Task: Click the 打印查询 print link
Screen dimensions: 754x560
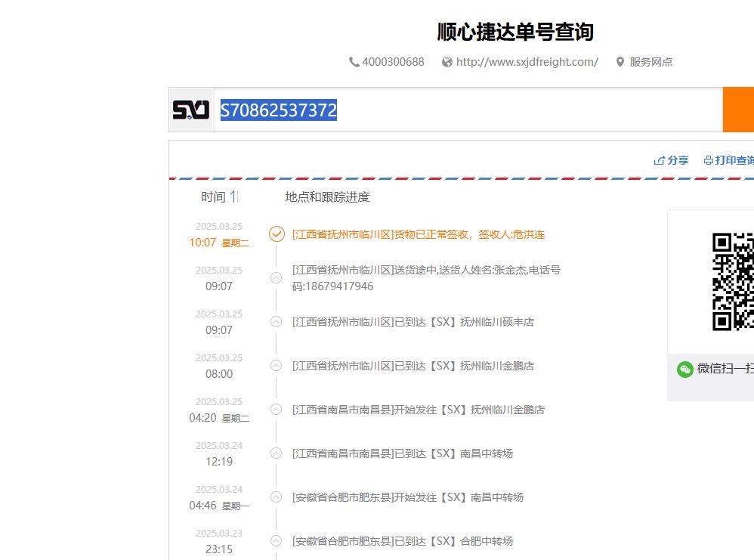Action: [734, 161]
